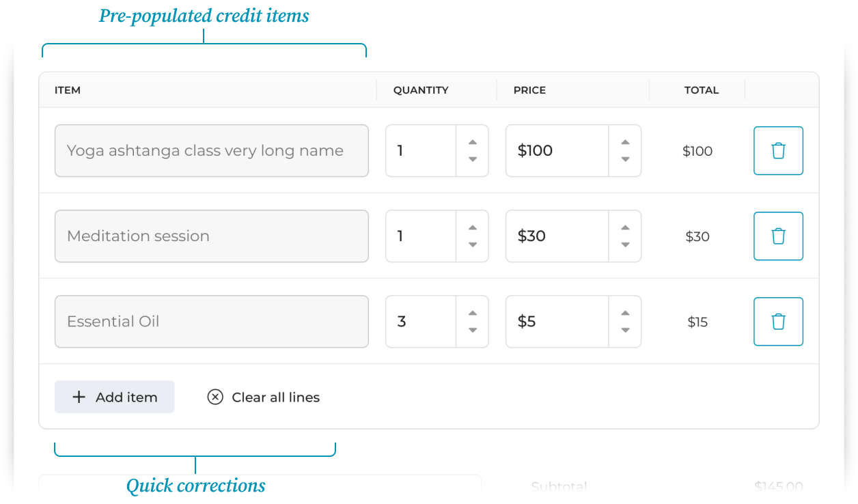858x504 pixels.
Task: Decrease the $100 price with down arrow
Action: (625, 160)
